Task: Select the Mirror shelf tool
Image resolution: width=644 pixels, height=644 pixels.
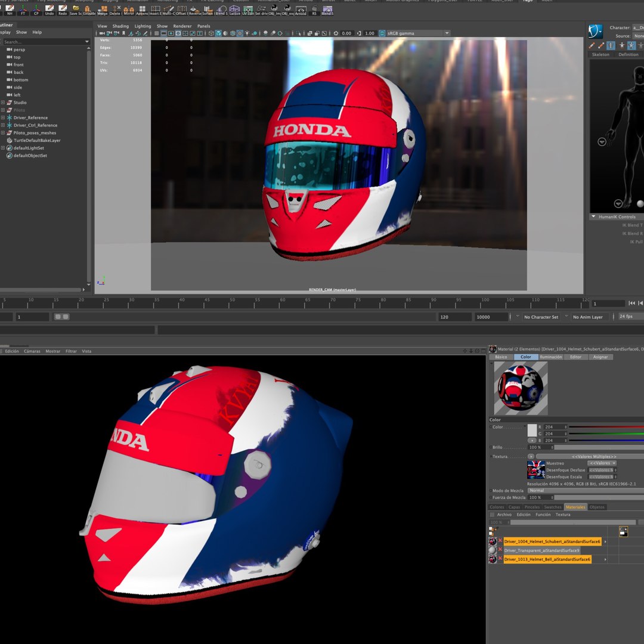Action: tap(129, 10)
